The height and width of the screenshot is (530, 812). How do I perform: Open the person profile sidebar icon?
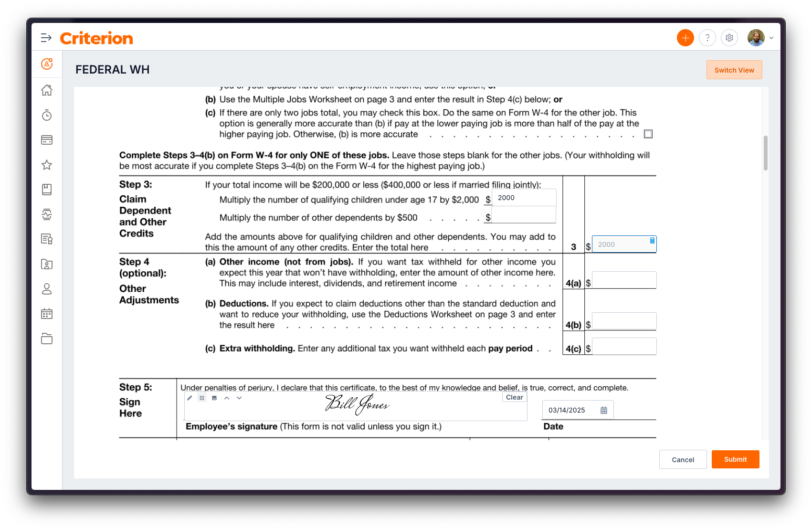tap(47, 289)
